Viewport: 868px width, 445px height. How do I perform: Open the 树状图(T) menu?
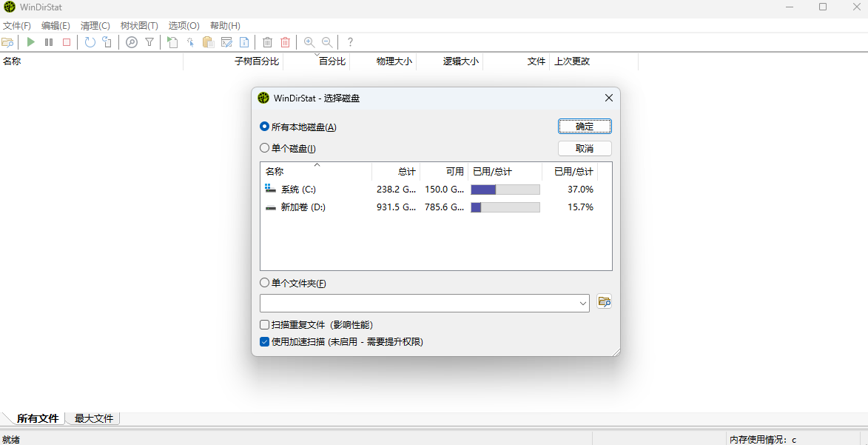pos(139,25)
